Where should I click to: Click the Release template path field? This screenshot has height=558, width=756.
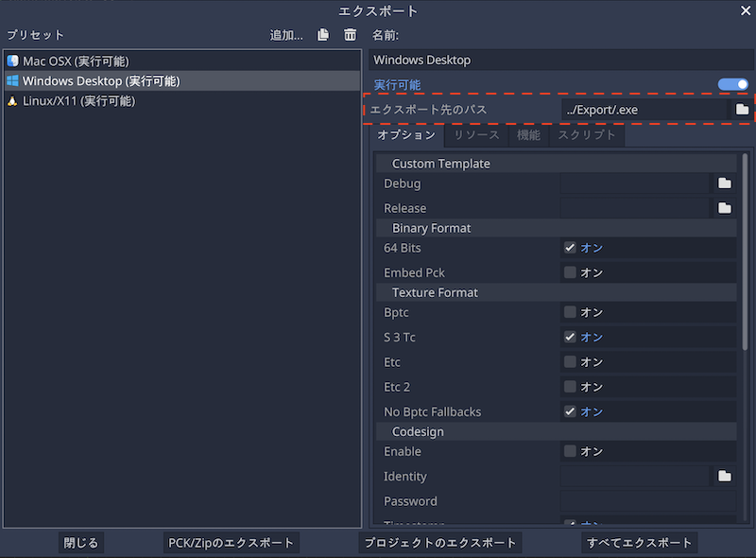(x=634, y=208)
